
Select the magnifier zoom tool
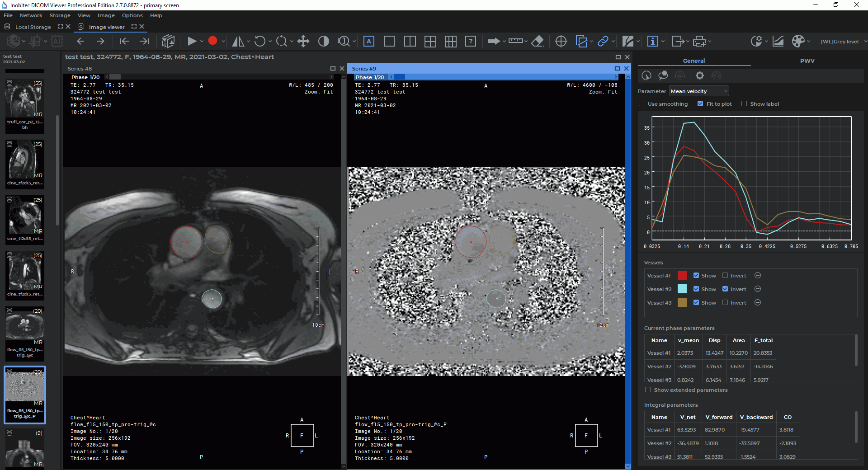pyautogui.click(x=344, y=41)
